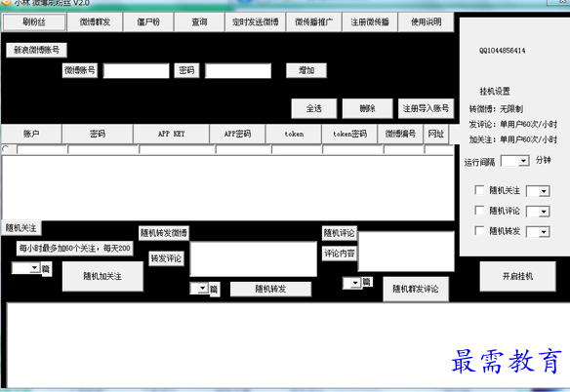The image size is (570, 392).
Task: Enable the 随机评论 checkbox
Action: 479,211
